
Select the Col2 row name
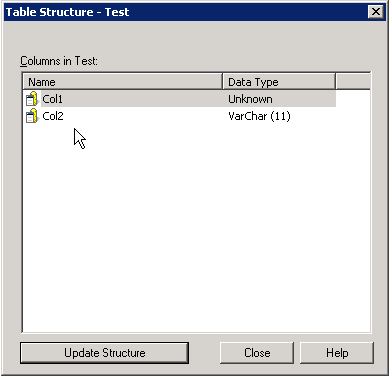53,116
